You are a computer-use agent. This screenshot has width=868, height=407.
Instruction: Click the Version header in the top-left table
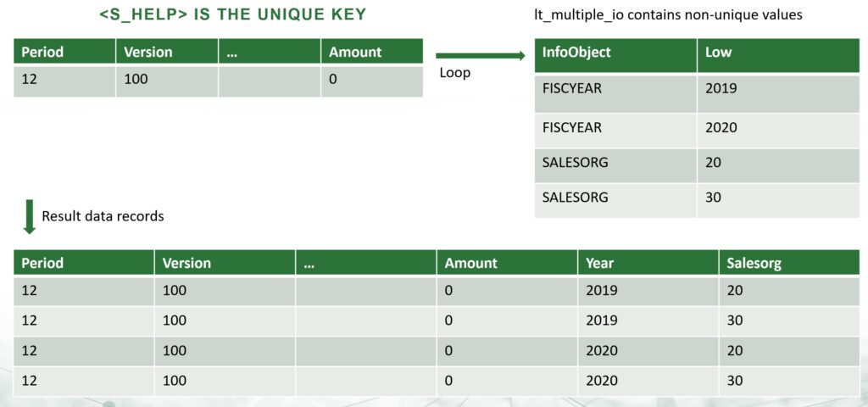(148, 52)
